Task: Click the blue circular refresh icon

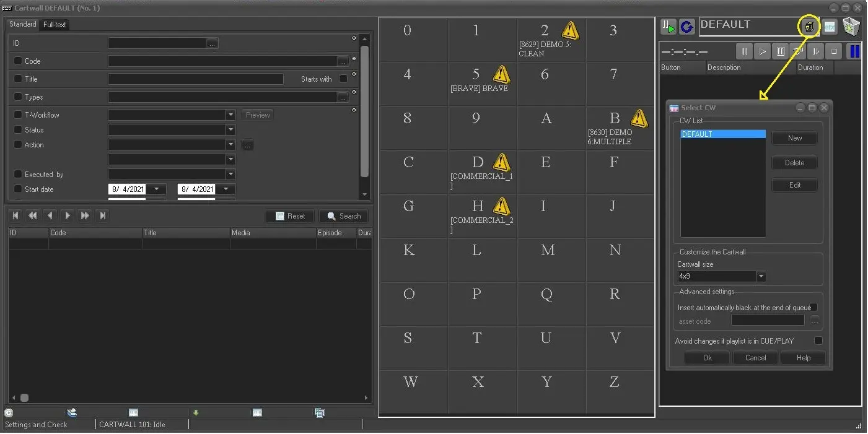Action: [x=686, y=27]
